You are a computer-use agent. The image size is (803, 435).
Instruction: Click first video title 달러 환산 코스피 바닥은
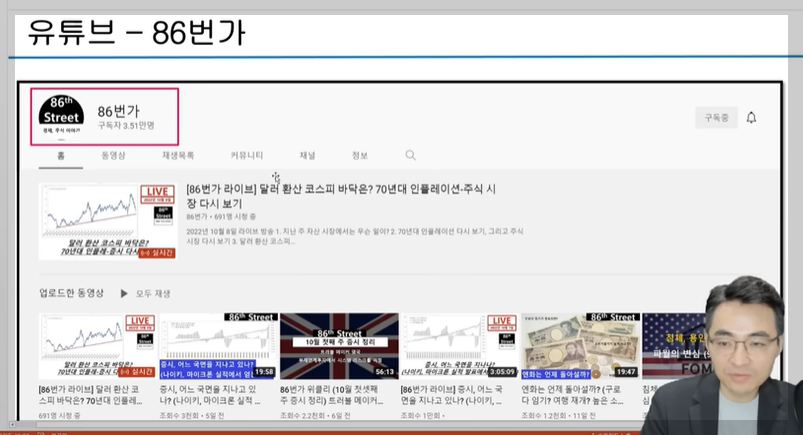(90, 395)
